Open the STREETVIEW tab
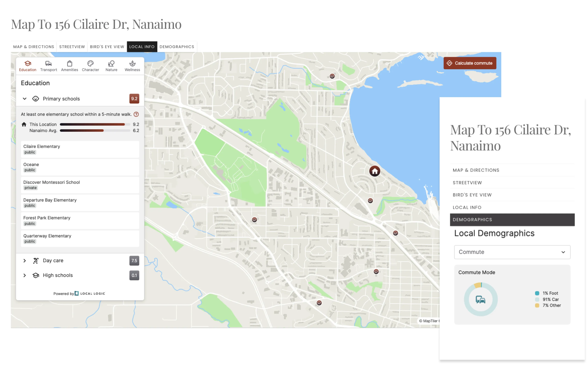Viewport: 588px width, 365px height. click(72, 47)
